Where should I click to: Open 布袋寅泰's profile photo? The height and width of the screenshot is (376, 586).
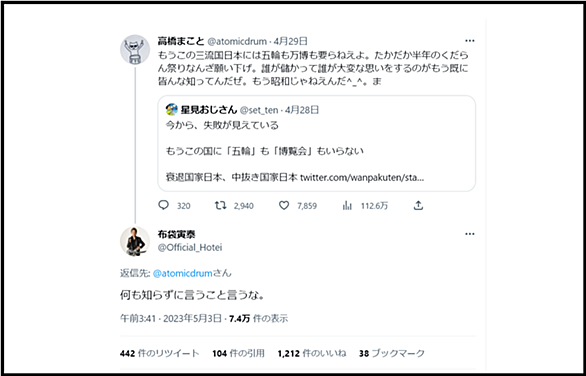pyautogui.click(x=135, y=241)
